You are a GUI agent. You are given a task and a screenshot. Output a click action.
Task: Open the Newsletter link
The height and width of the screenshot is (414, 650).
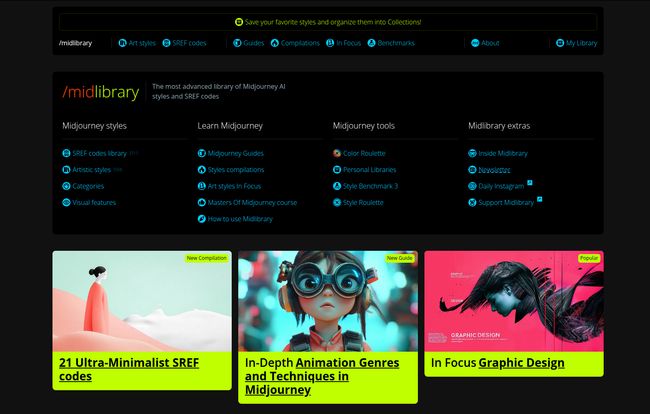pos(494,169)
